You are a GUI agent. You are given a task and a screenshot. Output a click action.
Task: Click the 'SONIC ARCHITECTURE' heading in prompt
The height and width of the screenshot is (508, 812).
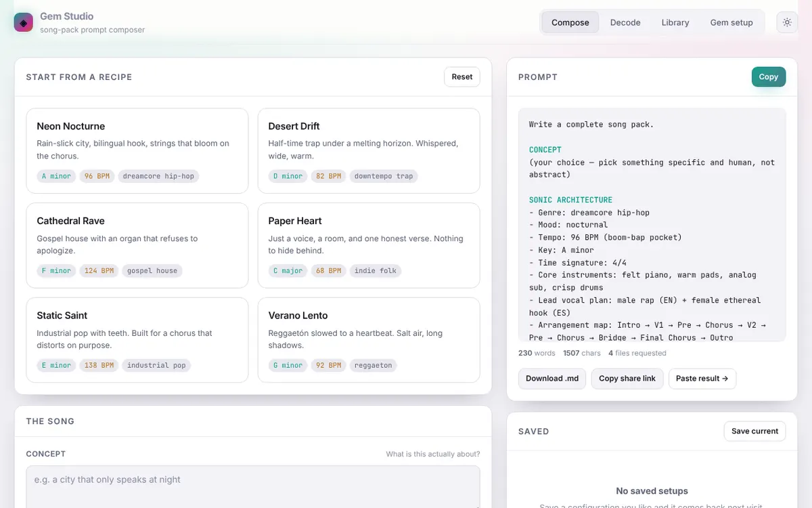point(570,200)
